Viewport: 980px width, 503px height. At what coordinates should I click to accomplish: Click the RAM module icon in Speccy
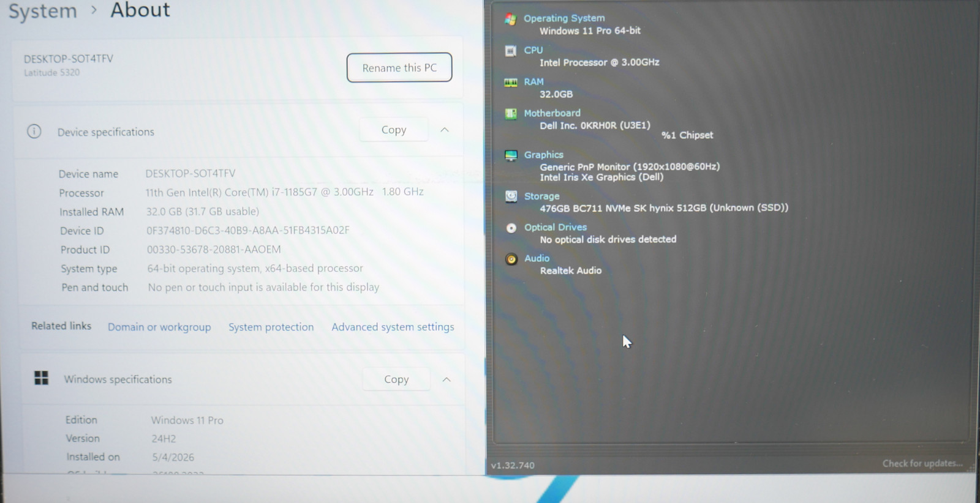510,83
